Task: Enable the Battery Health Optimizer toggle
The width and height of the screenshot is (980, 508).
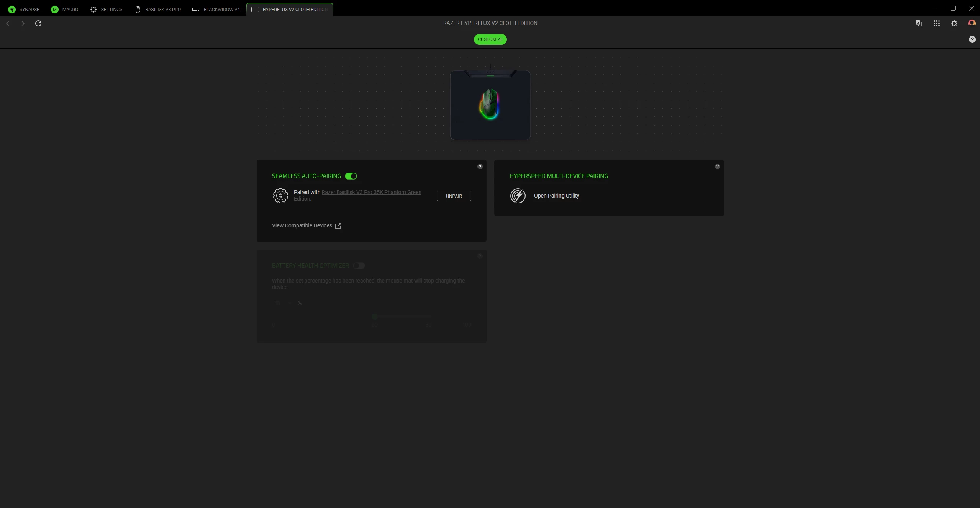Action: [359, 266]
